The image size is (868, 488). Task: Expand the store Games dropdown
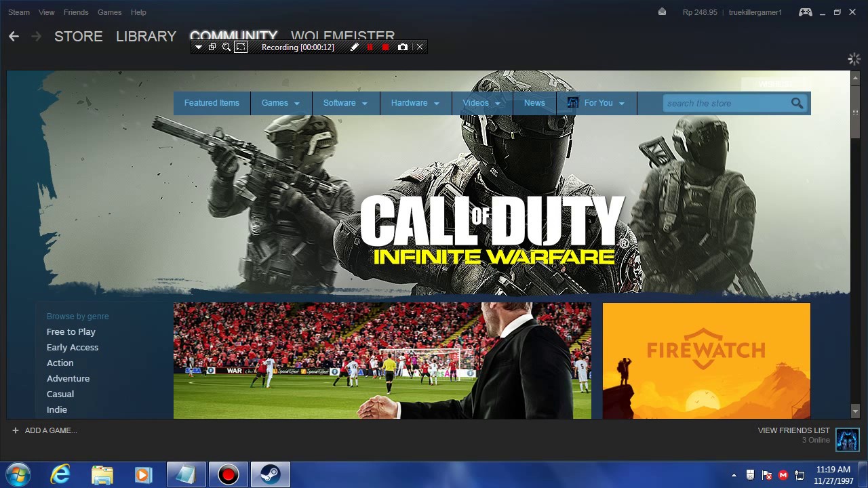point(280,103)
